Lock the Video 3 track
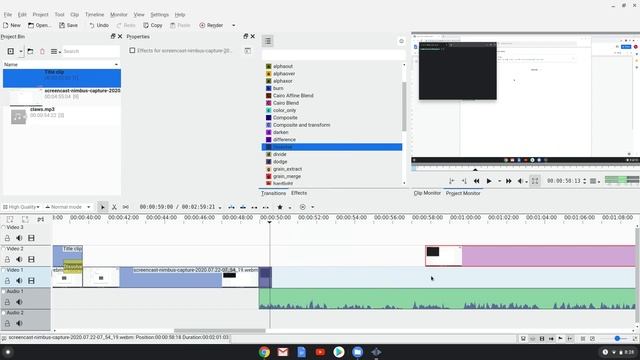This screenshot has width=640, height=360. pos(7,238)
